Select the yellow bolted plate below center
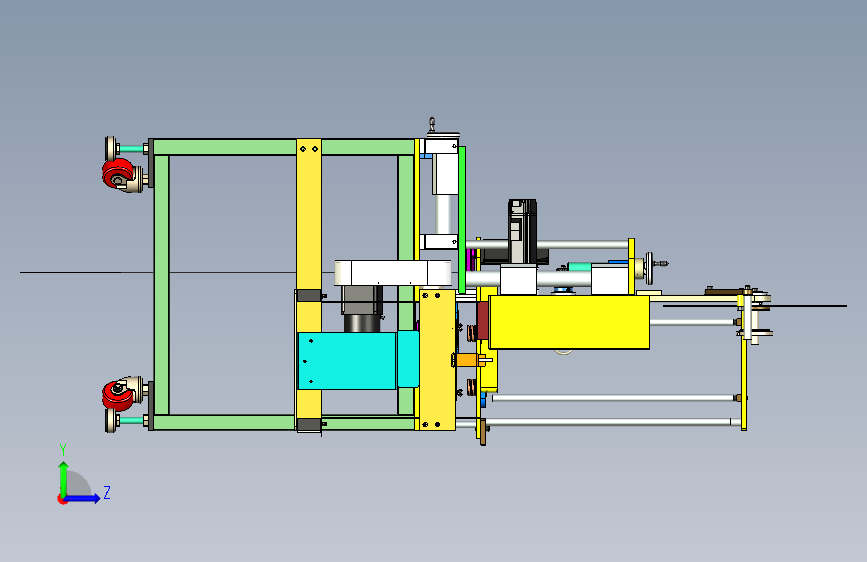867x562 pixels. tap(437, 360)
